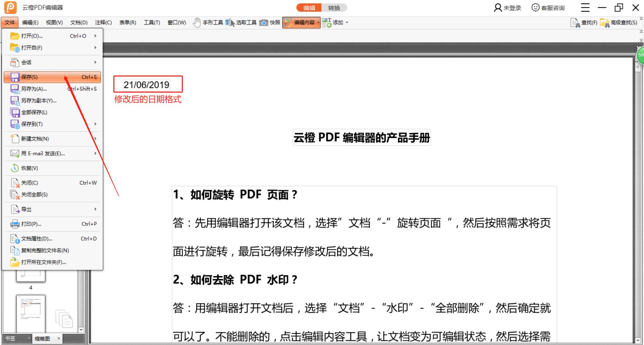The height and width of the screenshot is (345, 644).
Task: Click heading 1、如何旋转 PDF 页面？
Action: coord(235,195)
